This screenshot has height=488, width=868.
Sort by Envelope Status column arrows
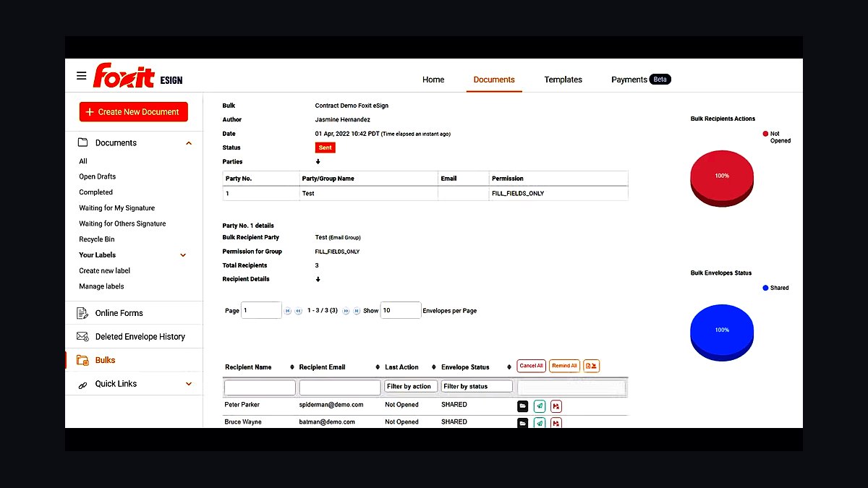pos(509,367)
